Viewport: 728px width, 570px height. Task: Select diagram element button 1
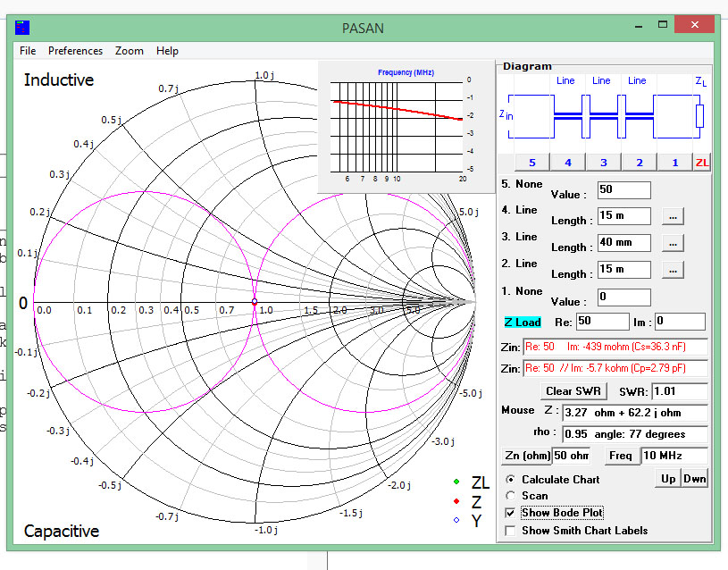[675, 163]
